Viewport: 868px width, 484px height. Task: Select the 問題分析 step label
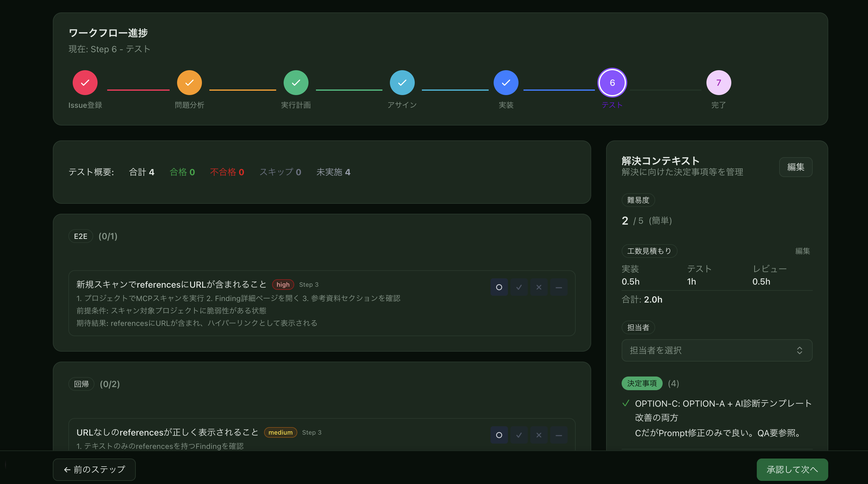pyautogui.click(x=190, y=105)
